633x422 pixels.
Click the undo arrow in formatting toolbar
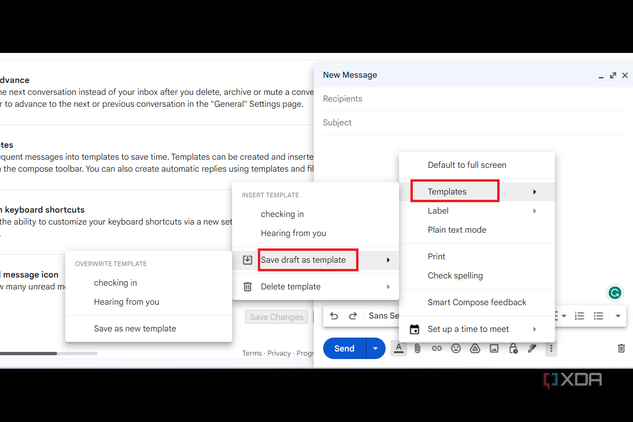point(334,316)
